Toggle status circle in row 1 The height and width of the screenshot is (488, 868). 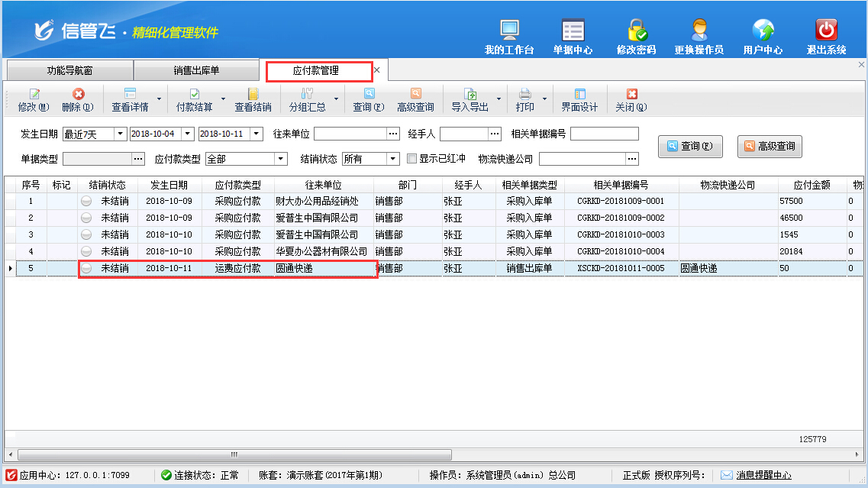(x=87, y=201)
